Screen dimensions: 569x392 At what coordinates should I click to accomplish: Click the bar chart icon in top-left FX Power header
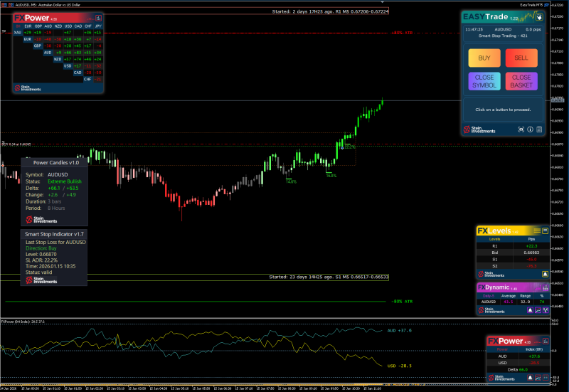coord(98,18)
